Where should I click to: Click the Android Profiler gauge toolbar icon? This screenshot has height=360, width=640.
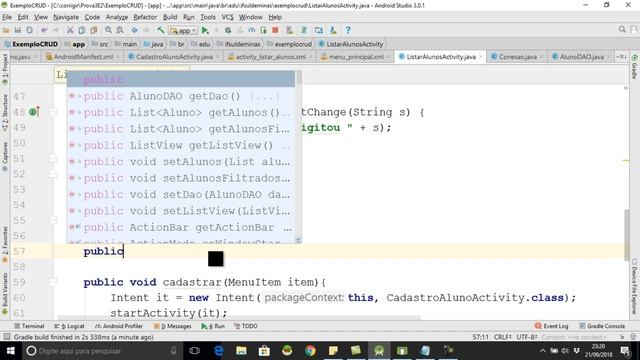tap(251, 30)
